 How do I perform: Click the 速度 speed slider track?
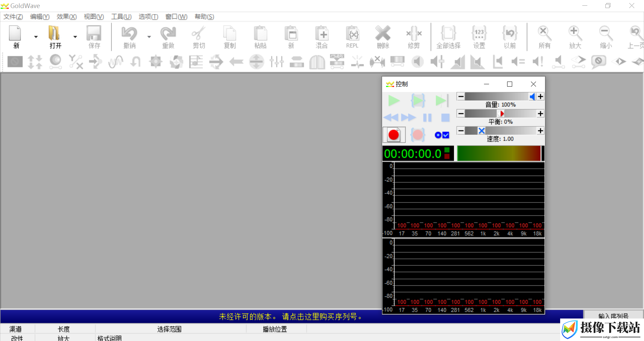click(500, 131)
